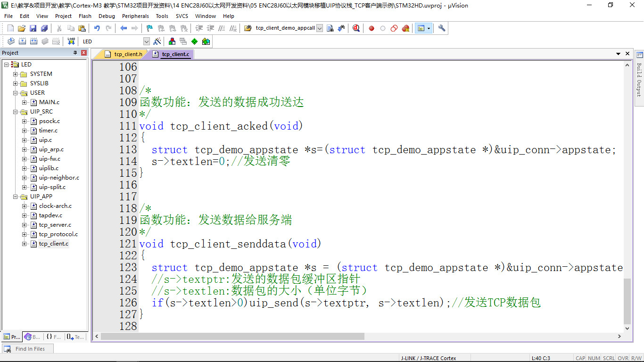Click the kill all breakpoints icon
644x362 pixels.
click(x=405, y=28)
